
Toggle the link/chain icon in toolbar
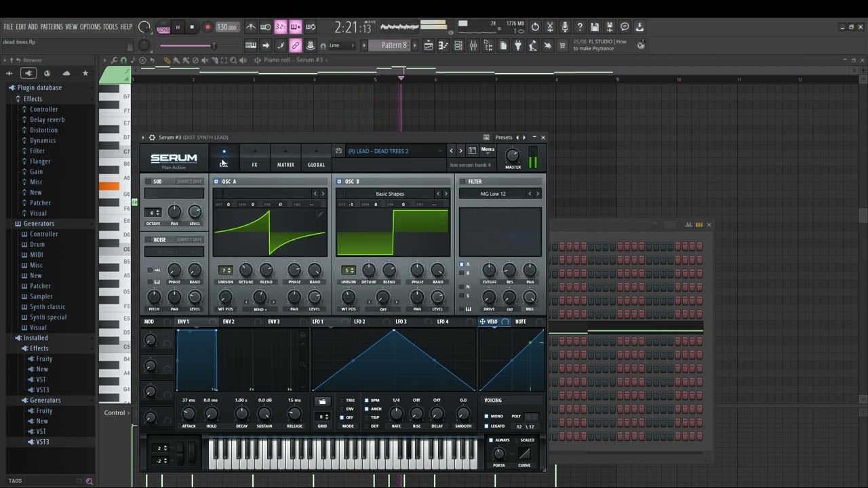(296, 45)
